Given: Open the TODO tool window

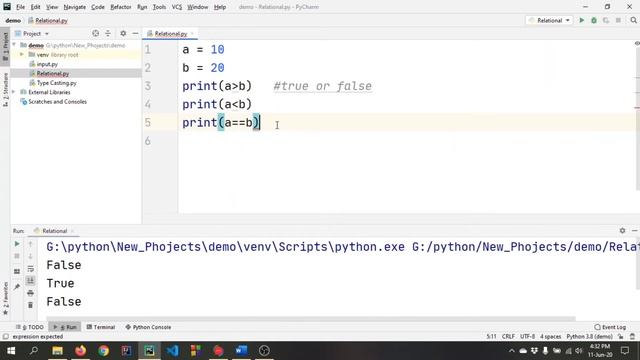Looking at the screenshot, I should tap(30, 327).
